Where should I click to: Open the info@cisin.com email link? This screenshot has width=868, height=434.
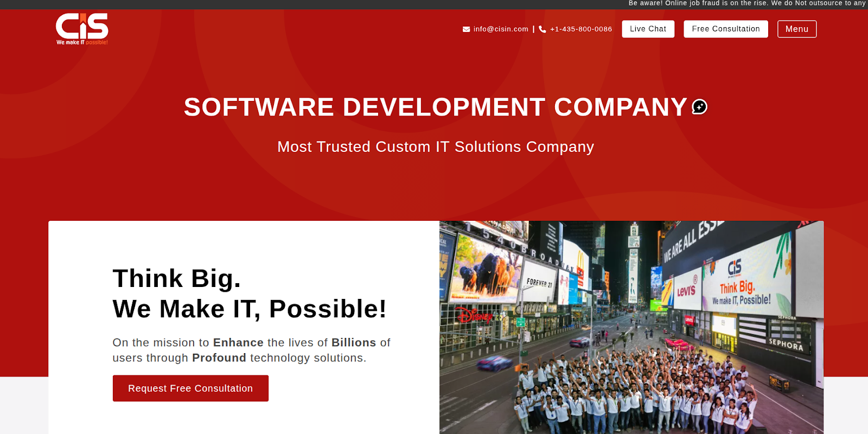pos(500,29)
